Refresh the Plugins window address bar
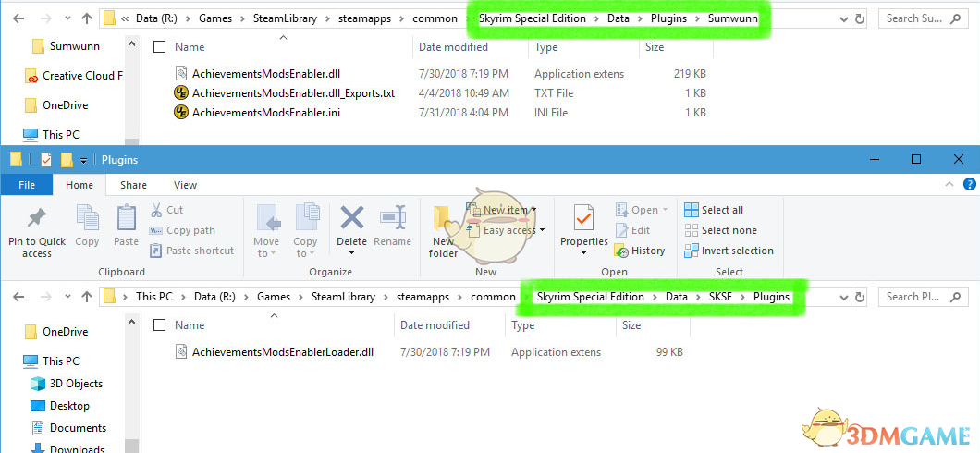Screen dimensions: 980x453 pos(860,297)
